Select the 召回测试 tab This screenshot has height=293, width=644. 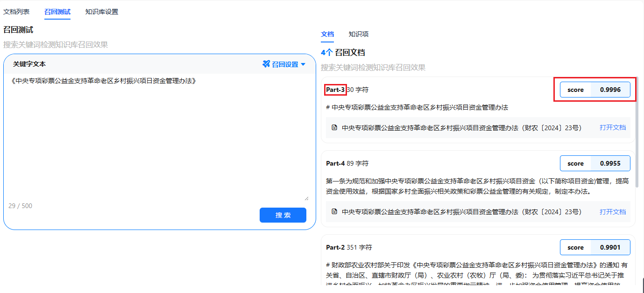(57, 12)
